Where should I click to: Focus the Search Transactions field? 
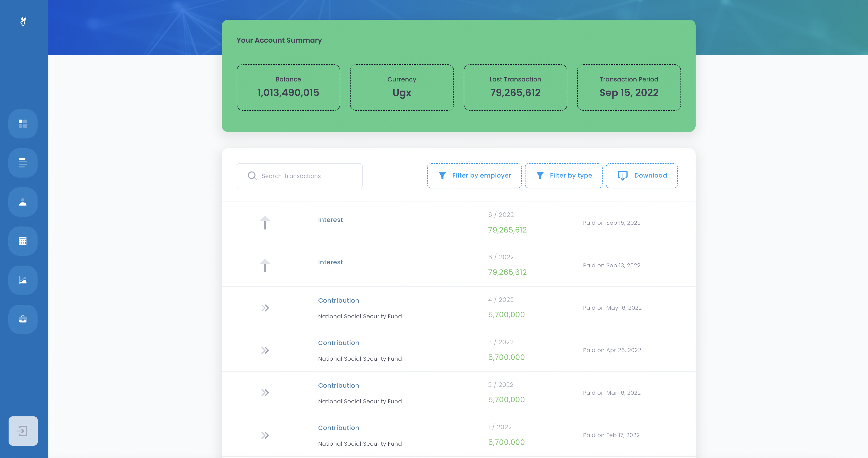(299, 176)
